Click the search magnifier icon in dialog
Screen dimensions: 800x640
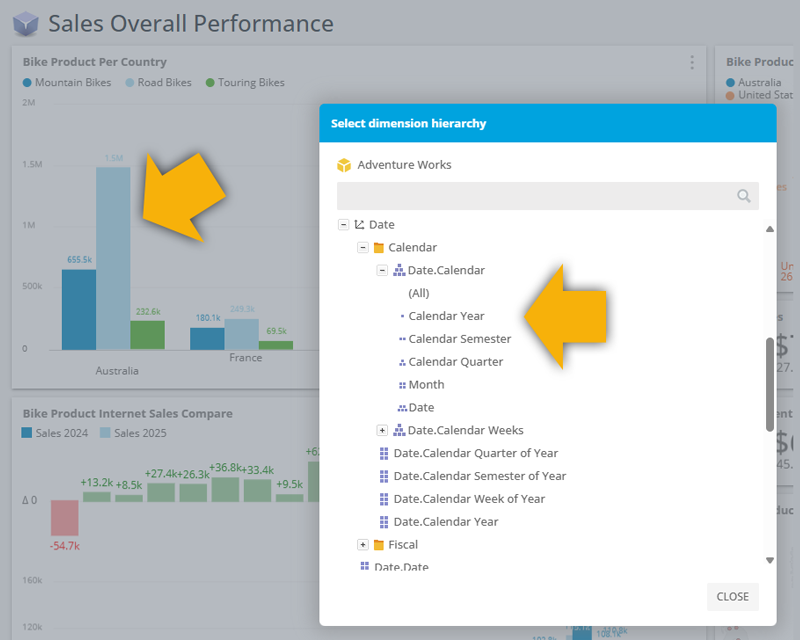743,196
